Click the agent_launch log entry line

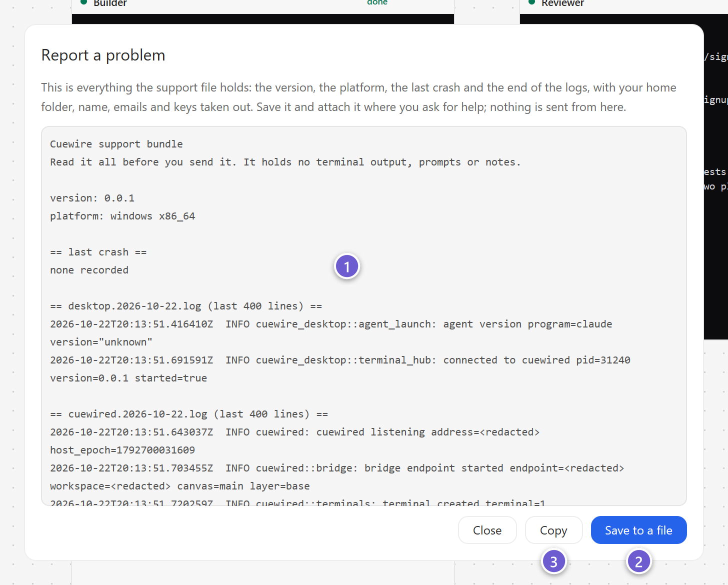coord(331,324)
